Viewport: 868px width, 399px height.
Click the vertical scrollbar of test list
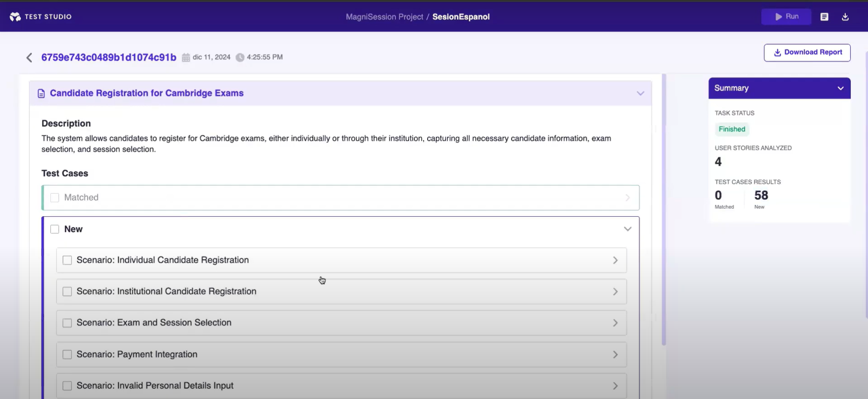tap(664, 209)
